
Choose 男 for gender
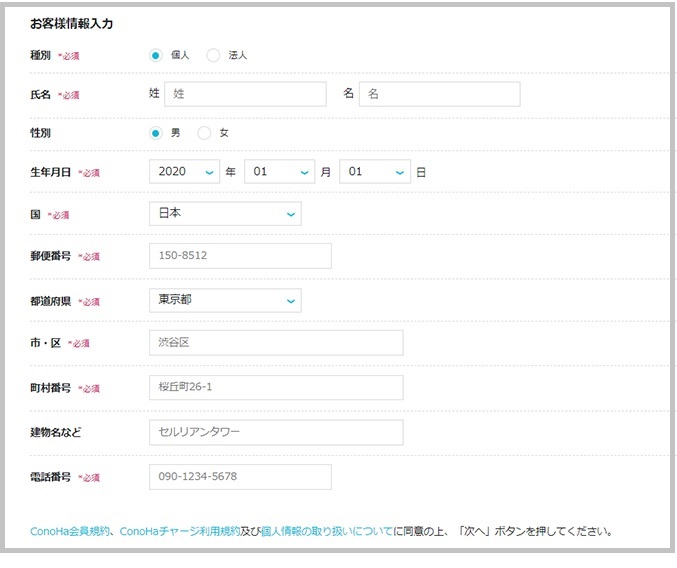click(x=156, y=133)
